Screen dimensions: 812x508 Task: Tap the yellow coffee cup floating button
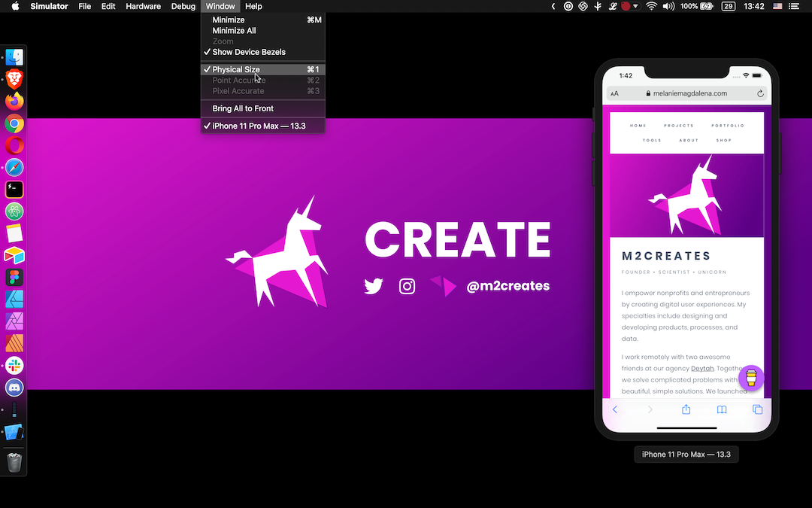click(x=751, y=378)
